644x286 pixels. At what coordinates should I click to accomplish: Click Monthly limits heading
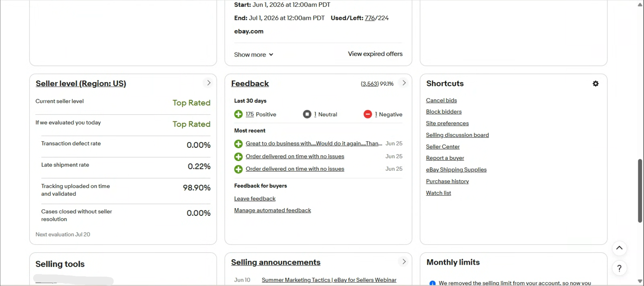click(453, 262)
